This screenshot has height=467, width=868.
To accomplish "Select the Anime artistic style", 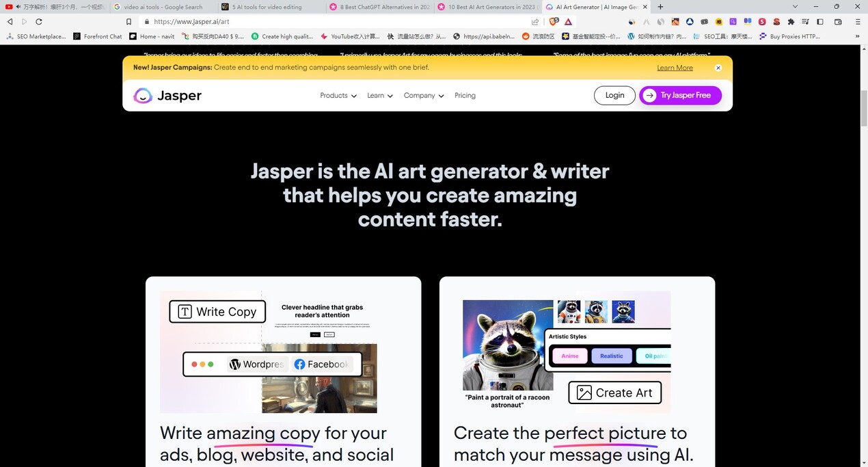I will (x=569, y=356).
